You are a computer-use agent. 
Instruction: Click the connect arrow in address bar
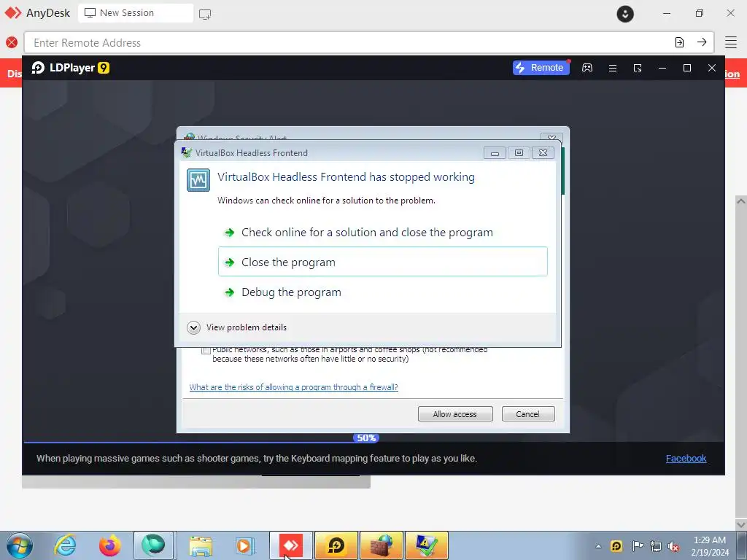[702, 42]
